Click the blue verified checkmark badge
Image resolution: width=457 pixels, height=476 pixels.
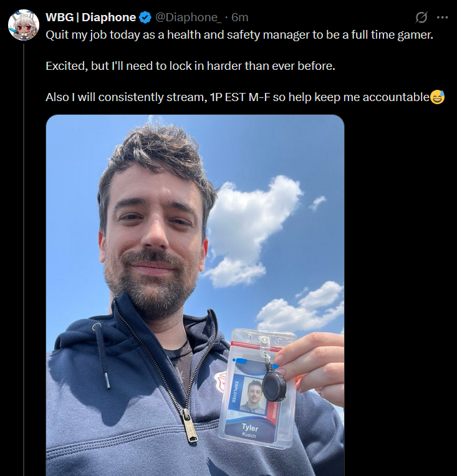click(x=145, y=17)
